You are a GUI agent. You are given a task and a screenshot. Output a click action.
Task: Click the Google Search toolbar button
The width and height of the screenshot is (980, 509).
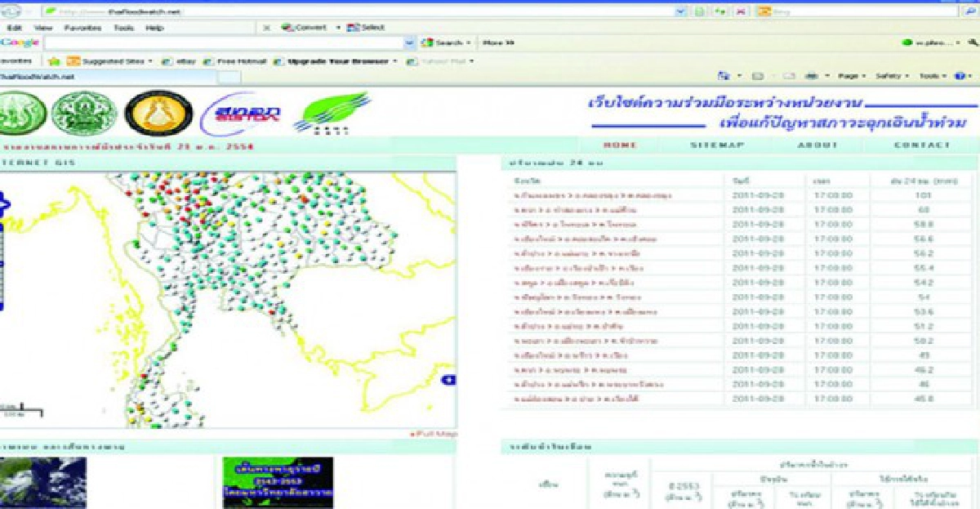(446, 42)
